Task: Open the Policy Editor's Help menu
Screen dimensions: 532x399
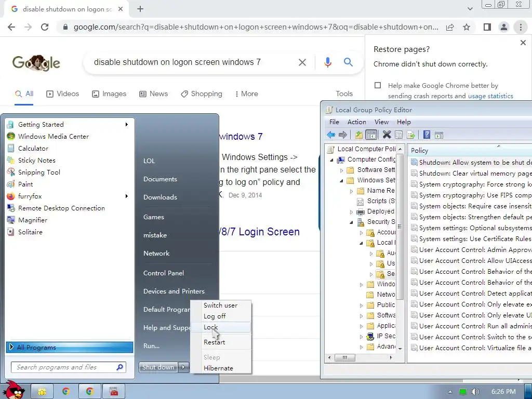Action: coord(404,122)
